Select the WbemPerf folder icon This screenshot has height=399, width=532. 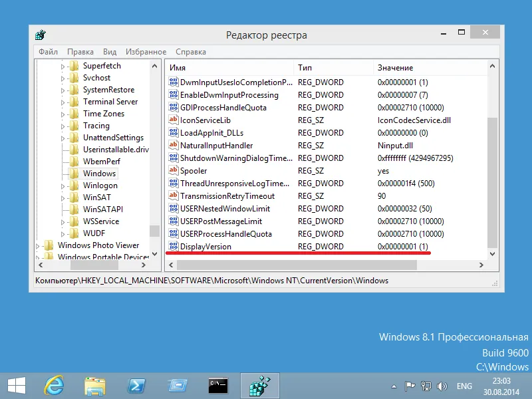tap(74, 162)
